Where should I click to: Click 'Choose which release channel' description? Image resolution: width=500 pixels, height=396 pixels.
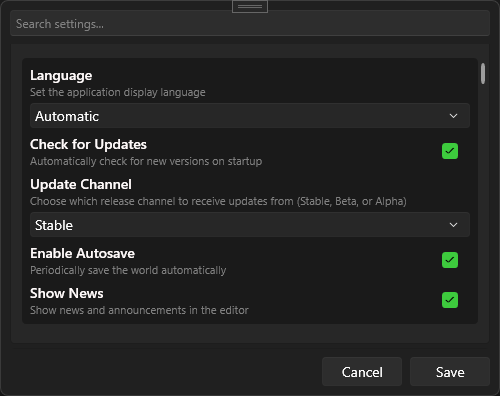click(218, 201)
